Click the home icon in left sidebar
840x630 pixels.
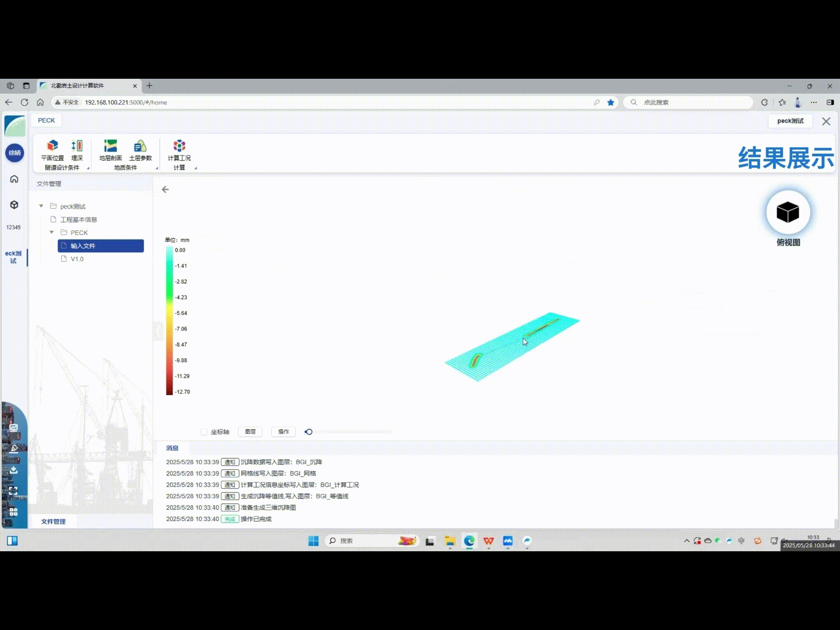[14, 179]
